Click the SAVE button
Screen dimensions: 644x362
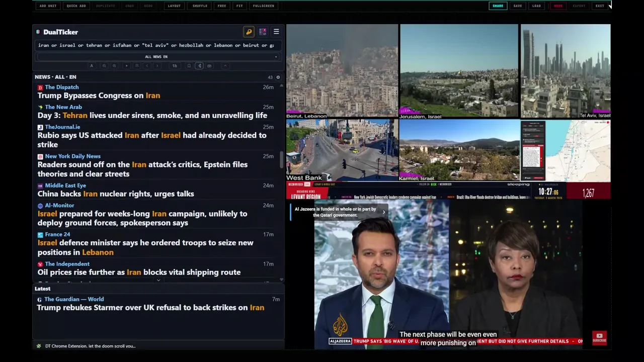tap(518, 6)
